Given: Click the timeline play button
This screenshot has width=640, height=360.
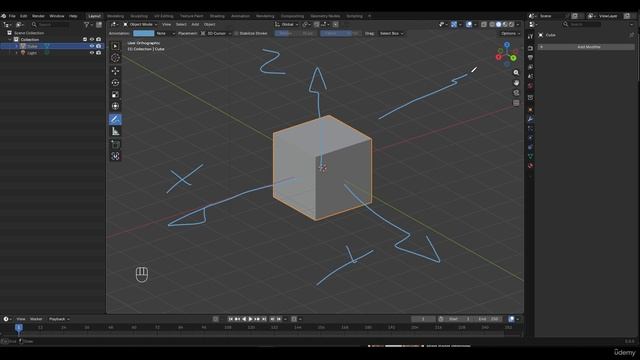Looking at the screenshot, I should (x=251, y=319).
